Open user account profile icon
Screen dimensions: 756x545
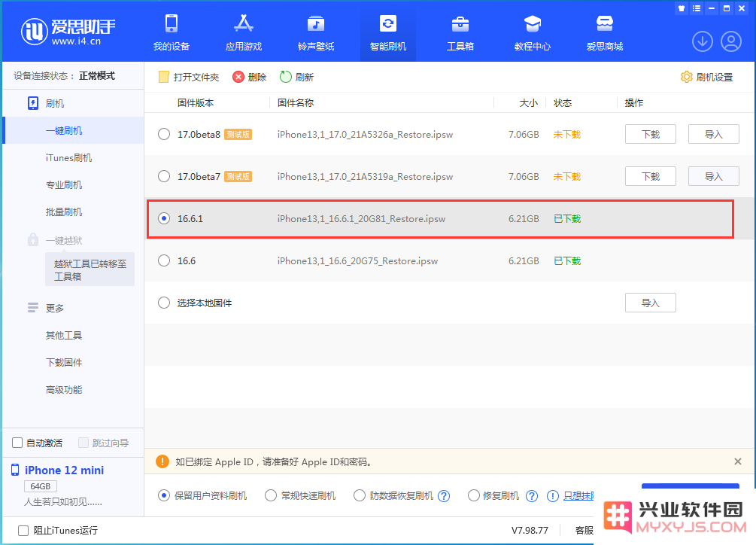(731, 41)
